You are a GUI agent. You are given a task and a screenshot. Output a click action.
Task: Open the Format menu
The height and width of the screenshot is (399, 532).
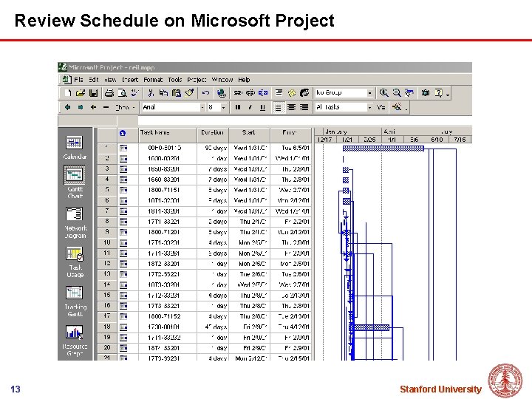click(x=153, y=80)
